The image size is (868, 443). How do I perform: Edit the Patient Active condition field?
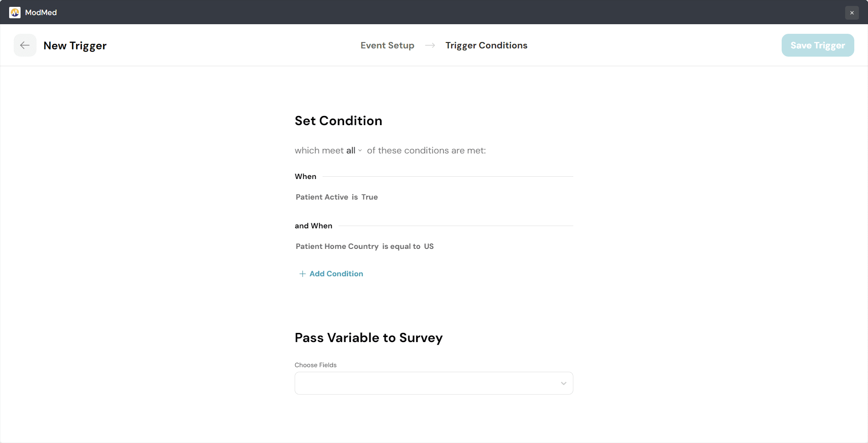pos(322,197)
